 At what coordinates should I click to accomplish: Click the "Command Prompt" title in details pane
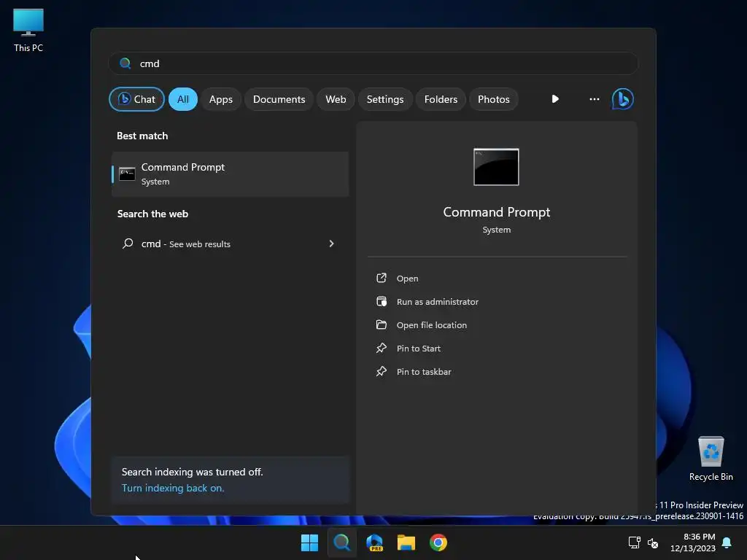point(496,212)
